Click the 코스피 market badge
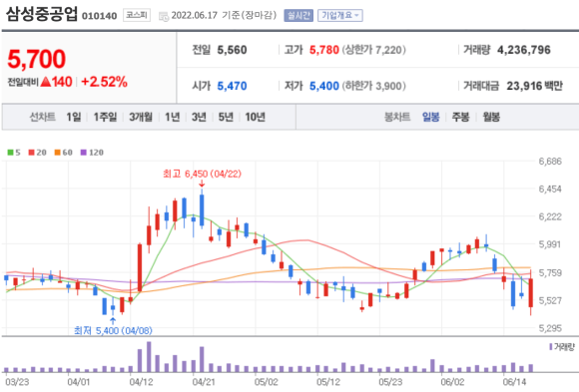The image size is (579, 392). [x=137, y=15]
